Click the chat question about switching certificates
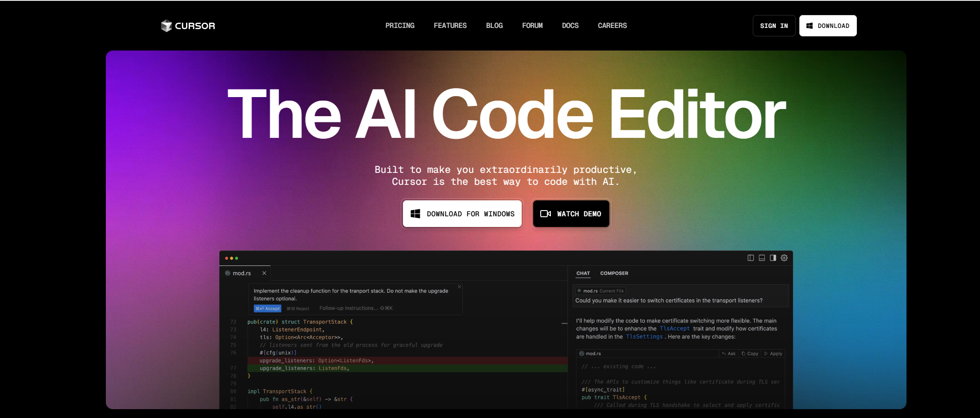The image size is (980, 418). [669, 301]
